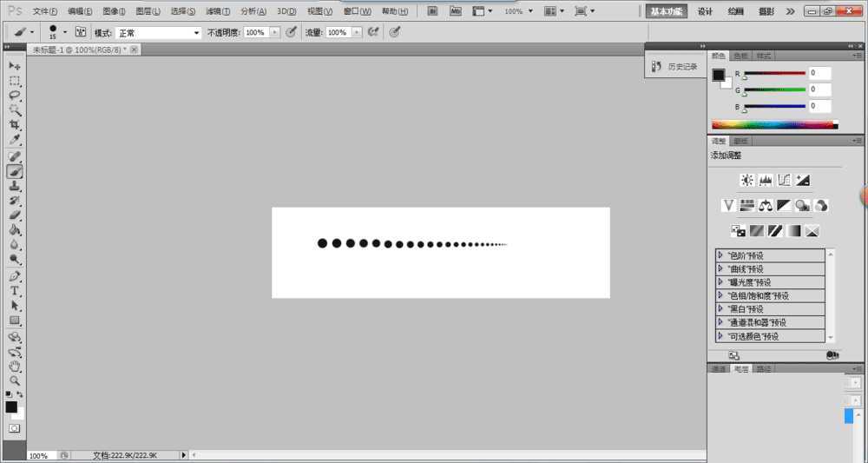Toggle the brush panel button
The image size is (868, 463).
[81, 32]
